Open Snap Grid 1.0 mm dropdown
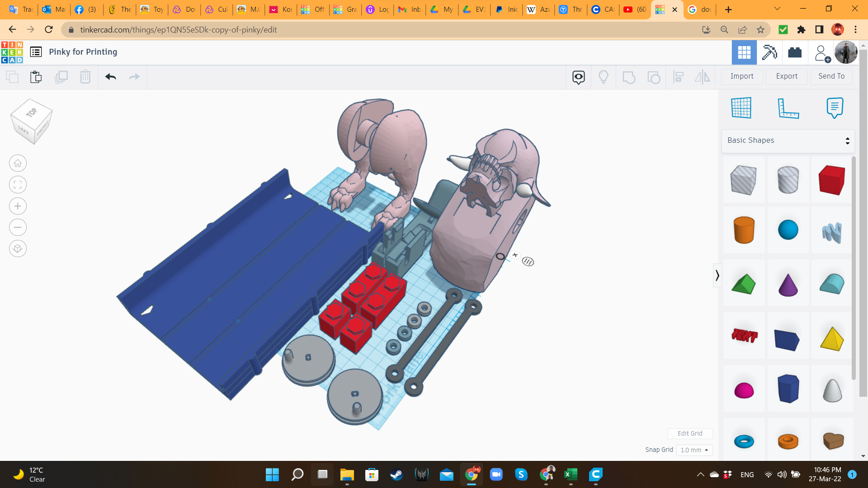Screen dimensions: 868x488 click(x=694, y=450)
